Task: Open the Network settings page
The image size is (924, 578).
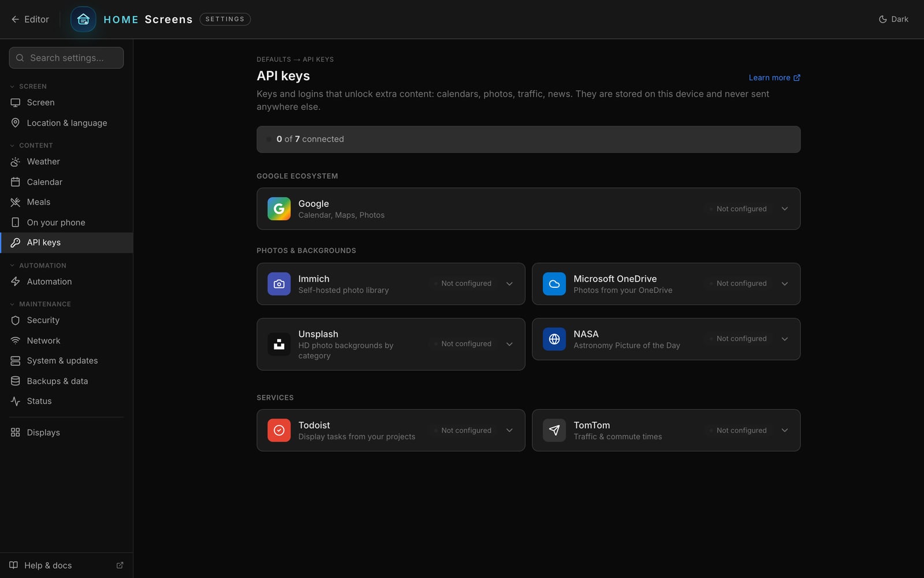Action: click(x=66, y=340)
